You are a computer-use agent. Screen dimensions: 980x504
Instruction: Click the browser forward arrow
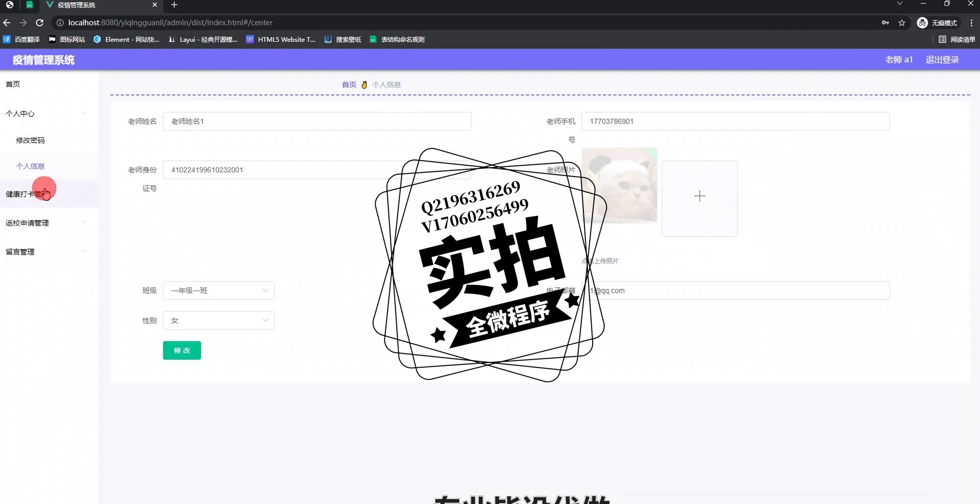coord(23,22)
